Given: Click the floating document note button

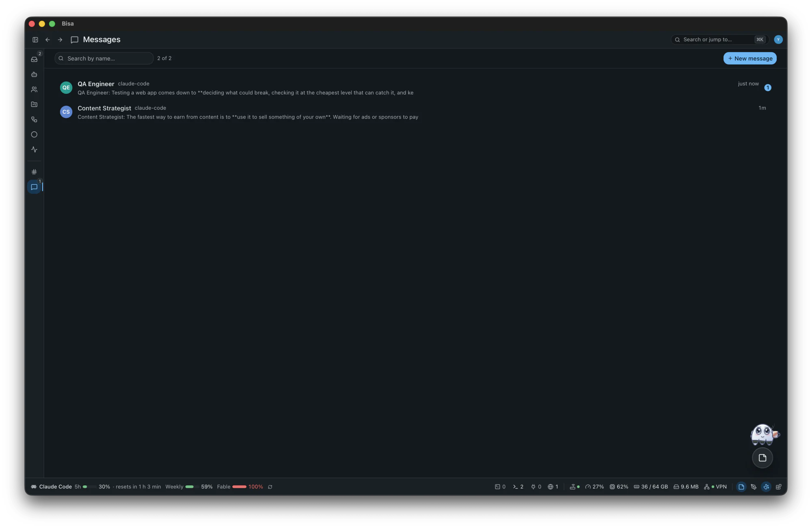Looking at the screenshot, I should [762, 458].
